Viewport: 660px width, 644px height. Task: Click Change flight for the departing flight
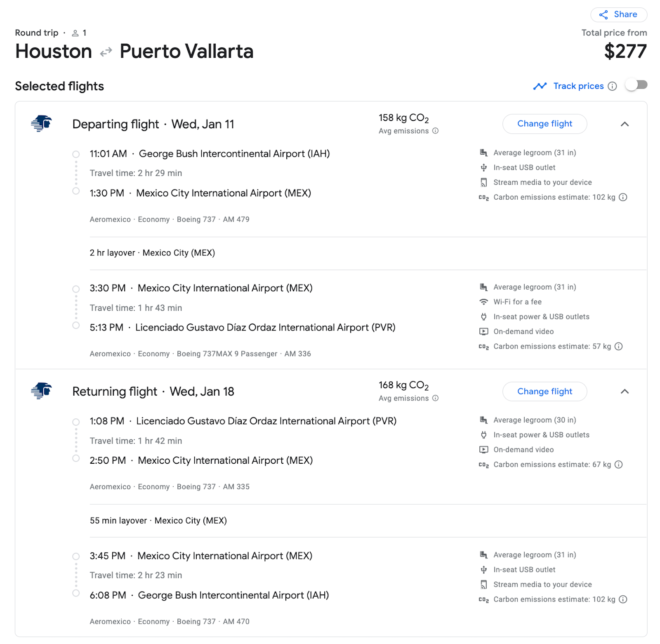[544, 124]
